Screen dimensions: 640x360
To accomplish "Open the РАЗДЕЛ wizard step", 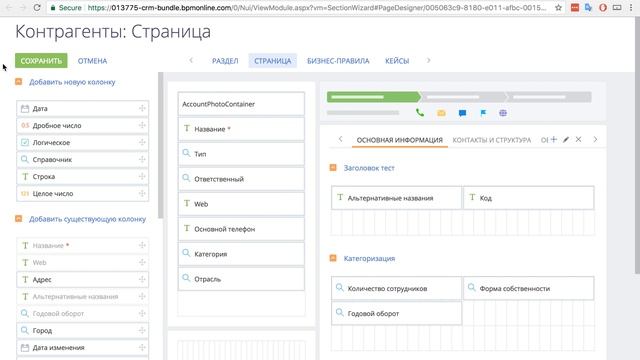I will coord(225,61).
